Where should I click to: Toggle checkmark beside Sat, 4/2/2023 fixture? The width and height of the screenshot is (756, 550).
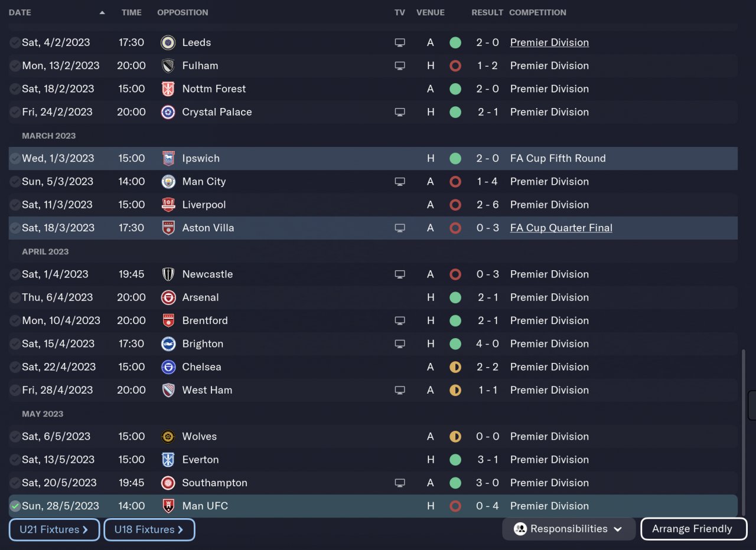15,42
